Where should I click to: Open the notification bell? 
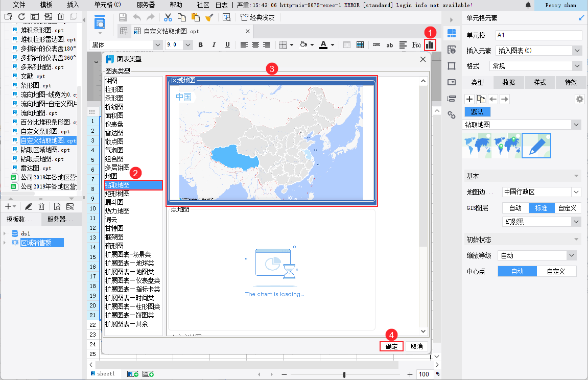point(528,5)
